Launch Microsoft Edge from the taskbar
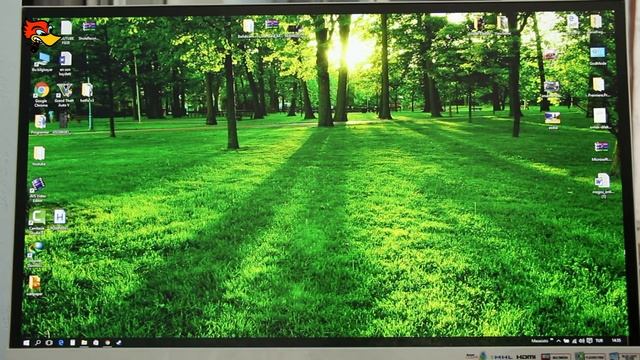 coord(61,343)
